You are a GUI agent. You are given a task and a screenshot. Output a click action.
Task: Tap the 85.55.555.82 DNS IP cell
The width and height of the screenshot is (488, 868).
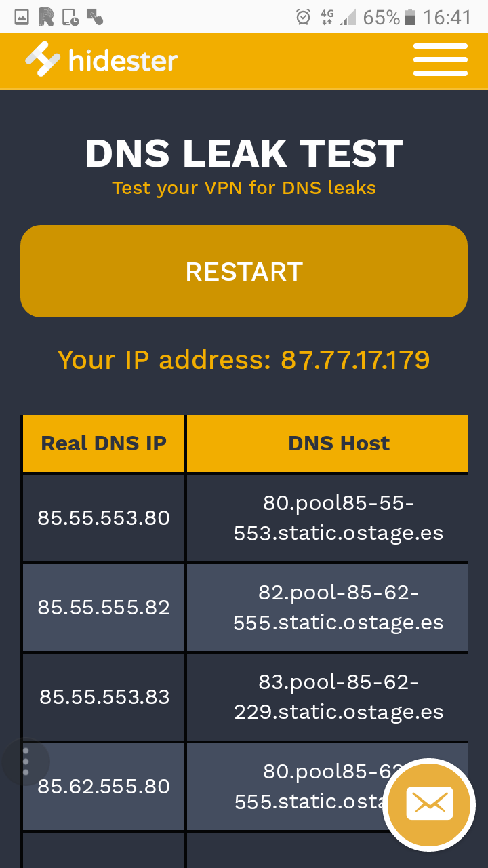click(104, 608)
